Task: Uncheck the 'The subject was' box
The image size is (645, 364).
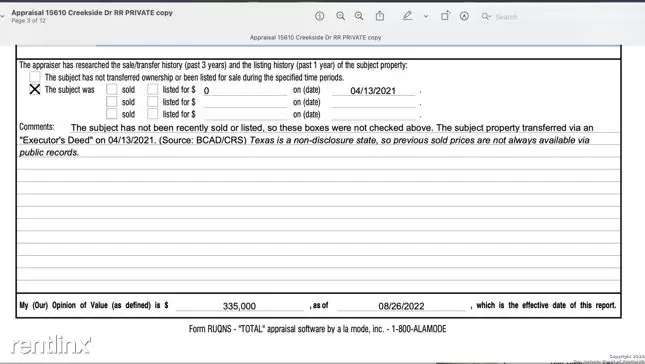Action: (35, 89)
